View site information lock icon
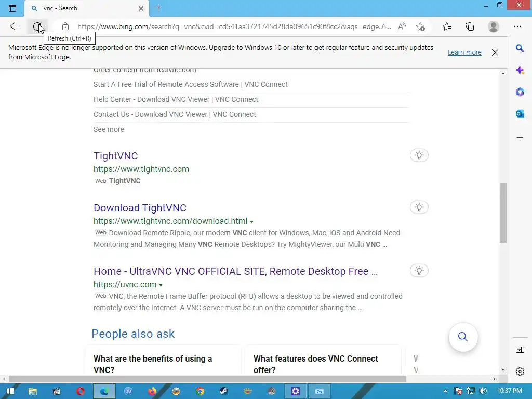 (x=65, y=26)
